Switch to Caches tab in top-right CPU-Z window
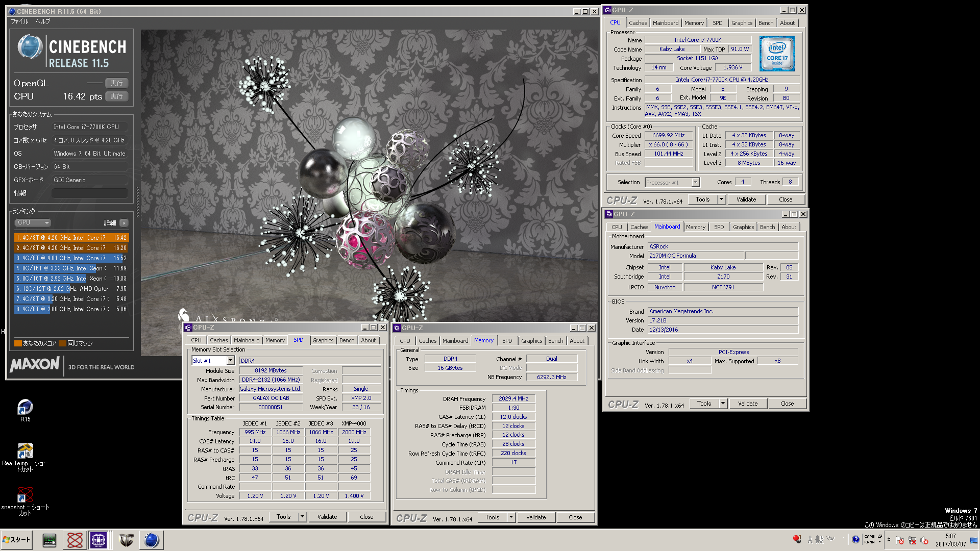 638,23
